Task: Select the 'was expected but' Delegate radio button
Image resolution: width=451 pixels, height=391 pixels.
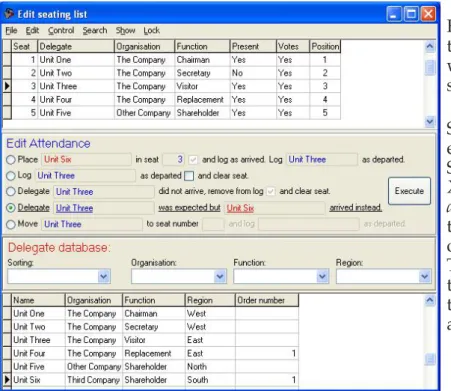Action: [x=11, y=208]
